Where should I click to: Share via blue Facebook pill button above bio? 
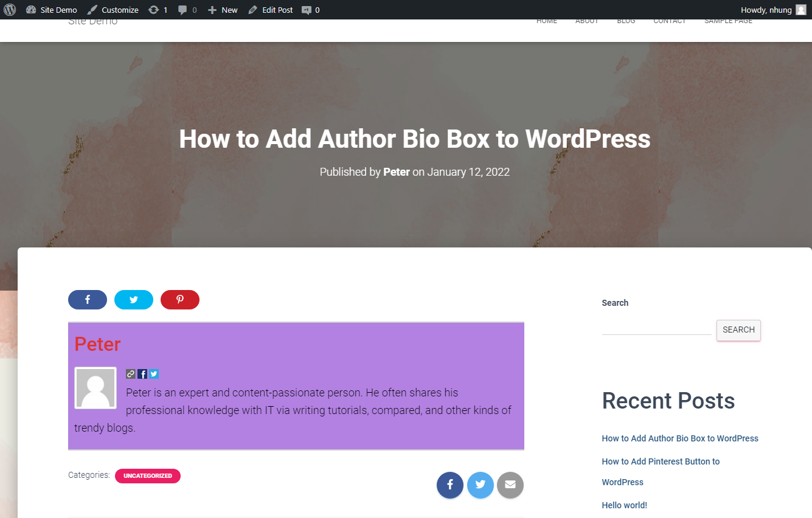click(x=88, y=300)
